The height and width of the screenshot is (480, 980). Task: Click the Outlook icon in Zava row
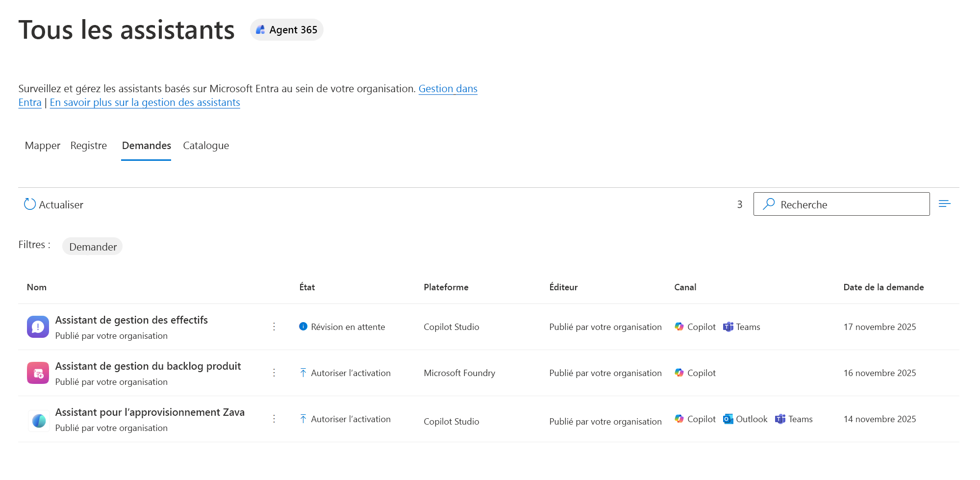(728, 419)
